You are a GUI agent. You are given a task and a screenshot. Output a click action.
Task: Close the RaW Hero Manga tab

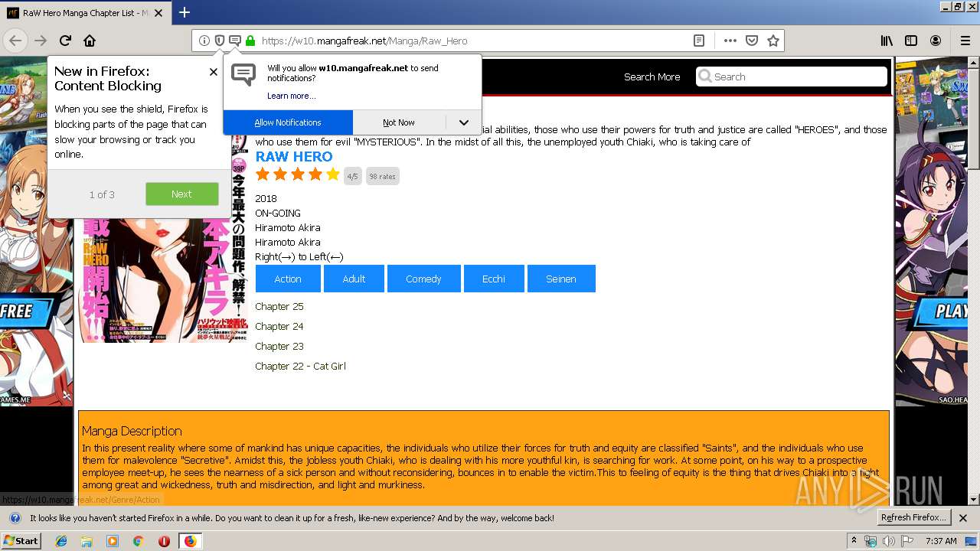[x=158, y=13]
